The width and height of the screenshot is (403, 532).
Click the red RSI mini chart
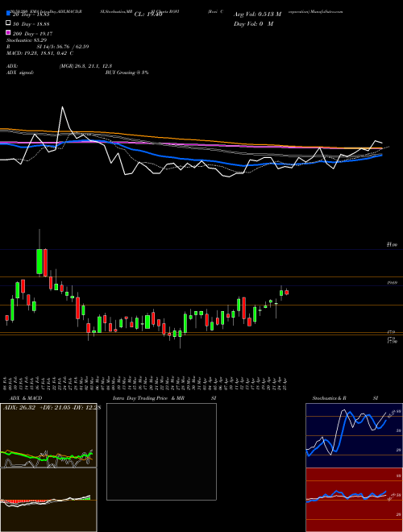coord(354,500)
